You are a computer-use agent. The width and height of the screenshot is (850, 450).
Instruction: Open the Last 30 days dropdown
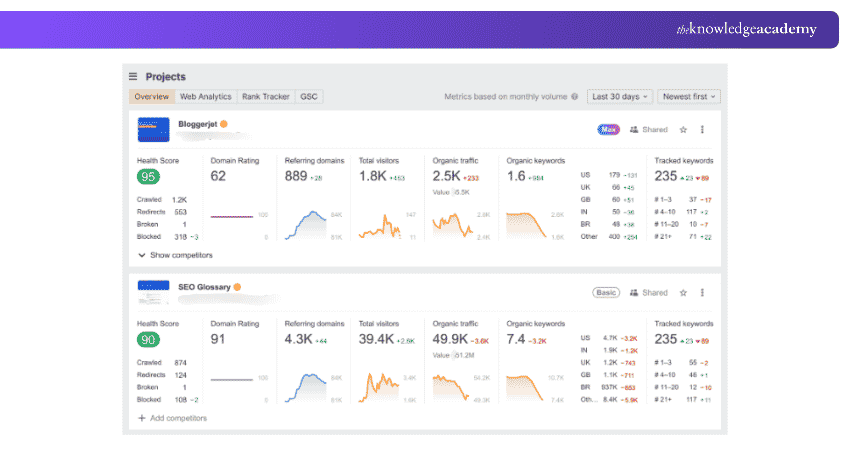tap(620, 97)
